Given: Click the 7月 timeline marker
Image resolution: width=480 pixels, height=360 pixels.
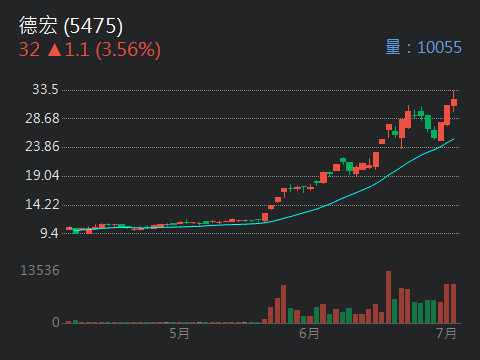Looking at the screenshot, I should [446, 333].
